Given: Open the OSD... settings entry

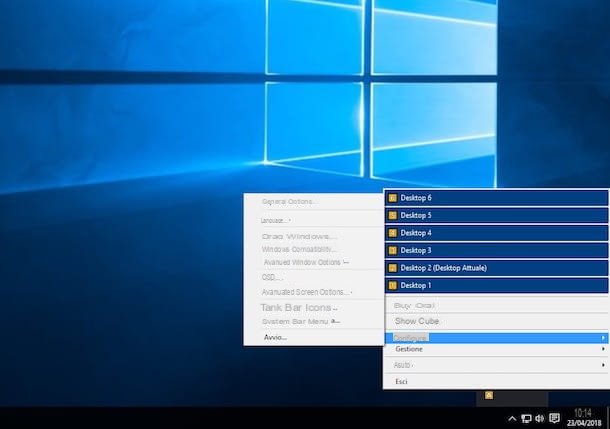Looking at the screenshot, I should click(x=314, y=277).
